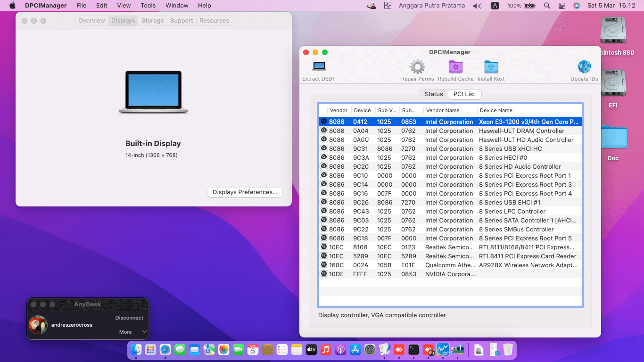Click the magnifier icon beside 8 Series SMBus Controller
The height and width of the screenshot is (362, 644).
coord(324,229)
